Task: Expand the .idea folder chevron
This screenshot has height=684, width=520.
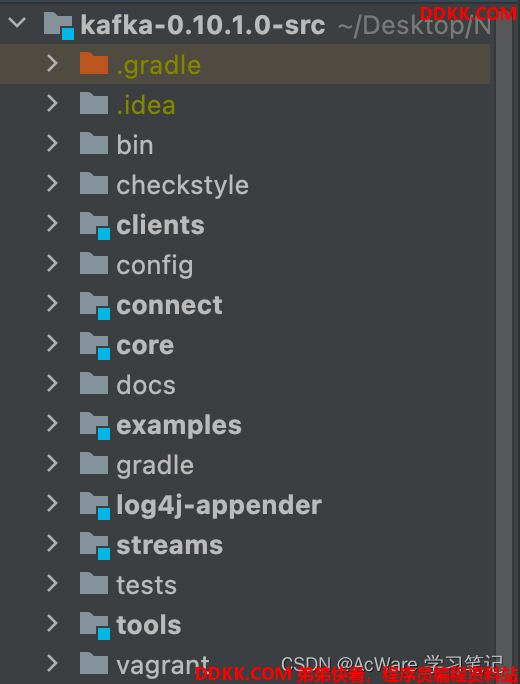Action: [52, 103]
